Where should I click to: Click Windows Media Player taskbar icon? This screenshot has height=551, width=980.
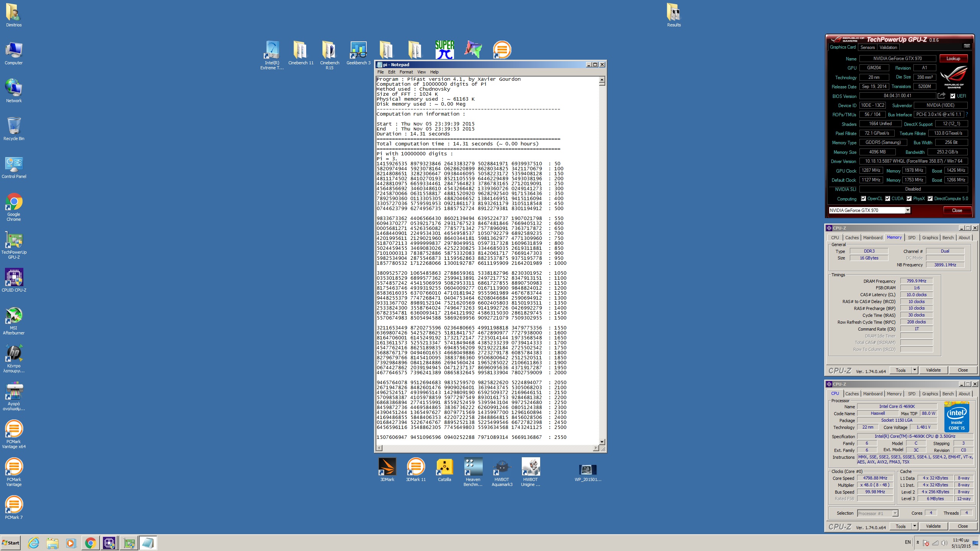click(x=71, y=543)
